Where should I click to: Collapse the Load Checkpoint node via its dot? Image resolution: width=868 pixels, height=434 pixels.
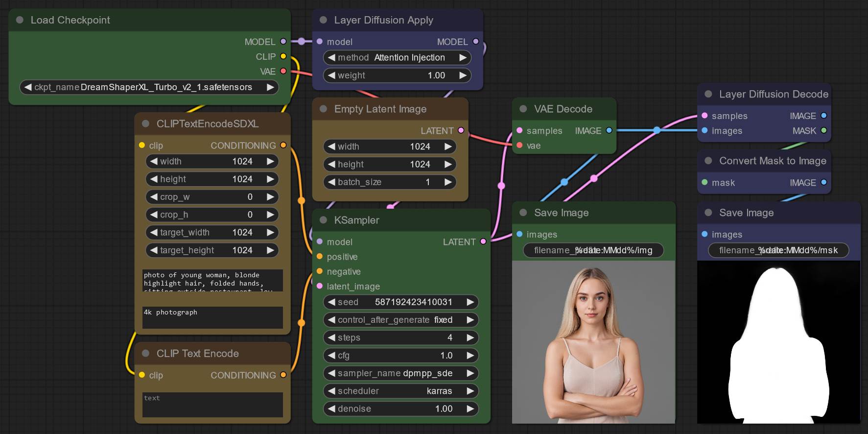pyautogui.click(x=20, y=20)
